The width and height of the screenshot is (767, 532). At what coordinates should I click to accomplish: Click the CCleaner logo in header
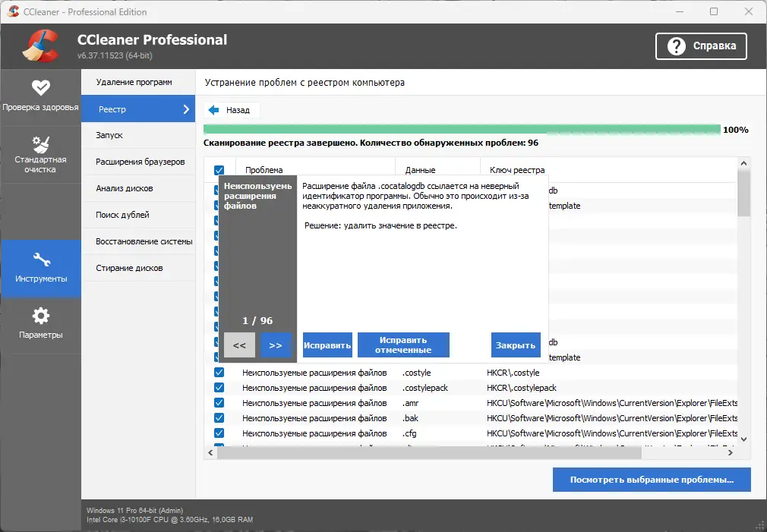click(41, 46)
